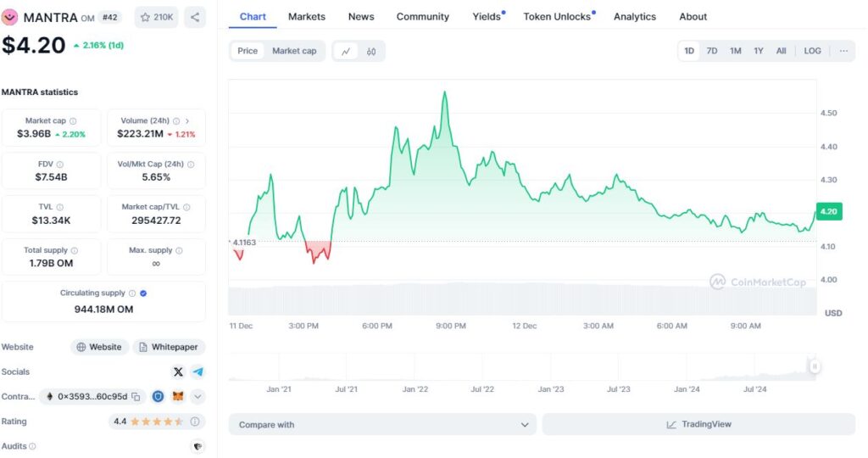Open the Analytics tab
The image size is (868, 458).
point(634,17)
